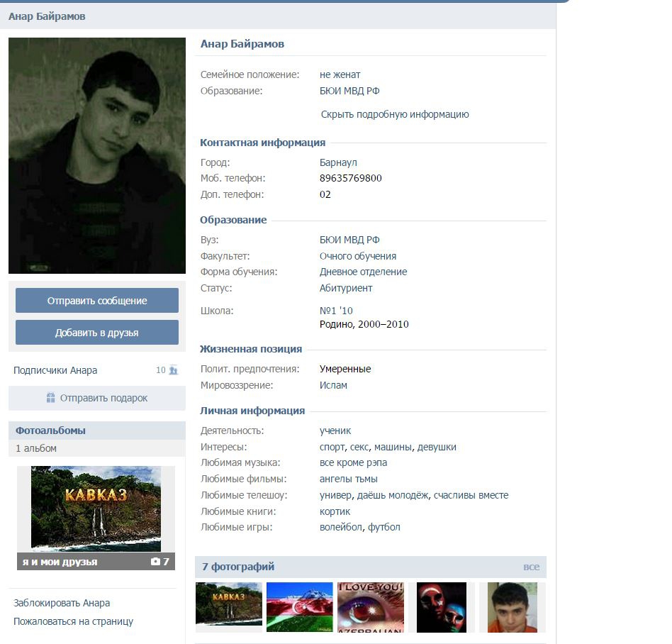Collapse details via Скрыть подробную информацию
Viewport: 672px width, 644px height.
pyautogui.click(x=395, y=114)
